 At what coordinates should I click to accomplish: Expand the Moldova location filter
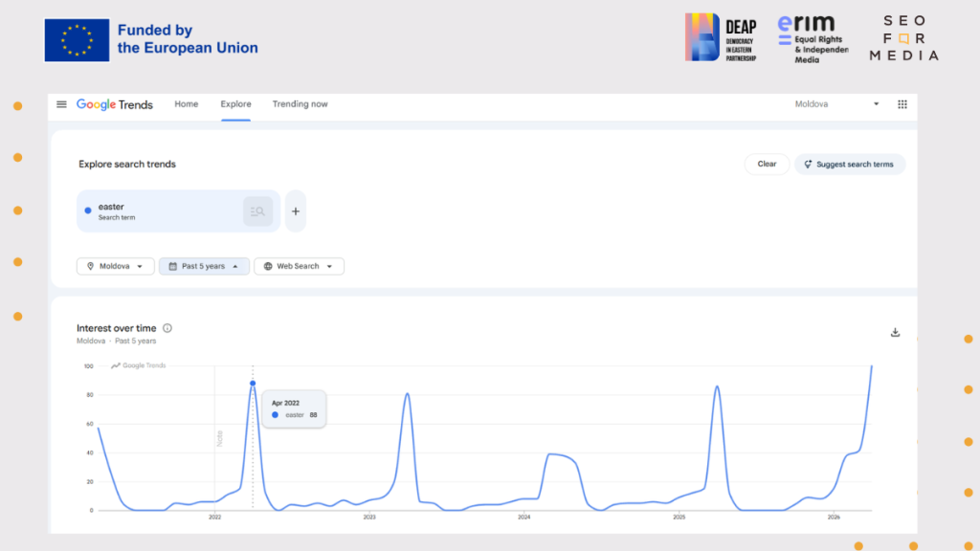115,266
